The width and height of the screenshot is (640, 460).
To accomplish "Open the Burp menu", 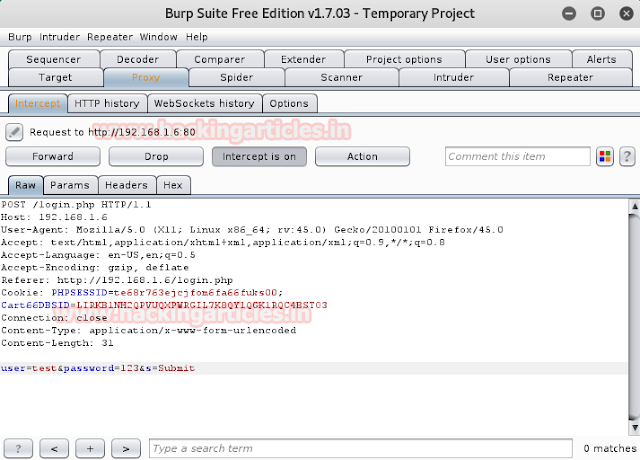I will pos(20,37).
